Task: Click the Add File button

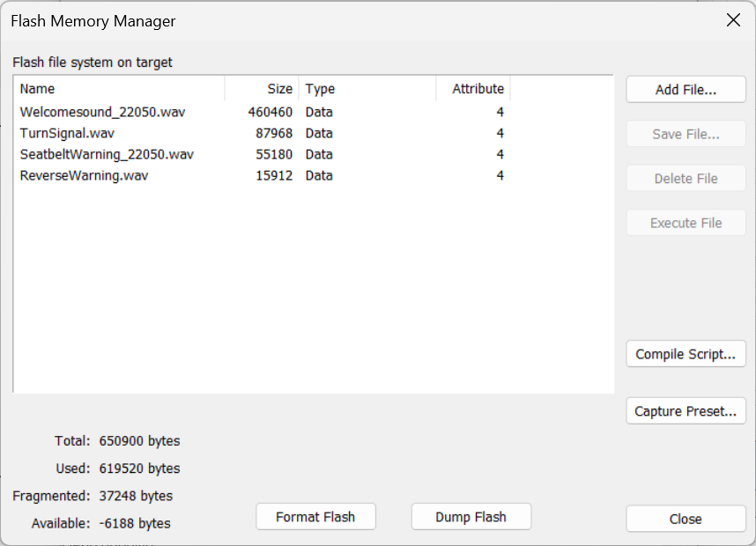Action: 686,90
